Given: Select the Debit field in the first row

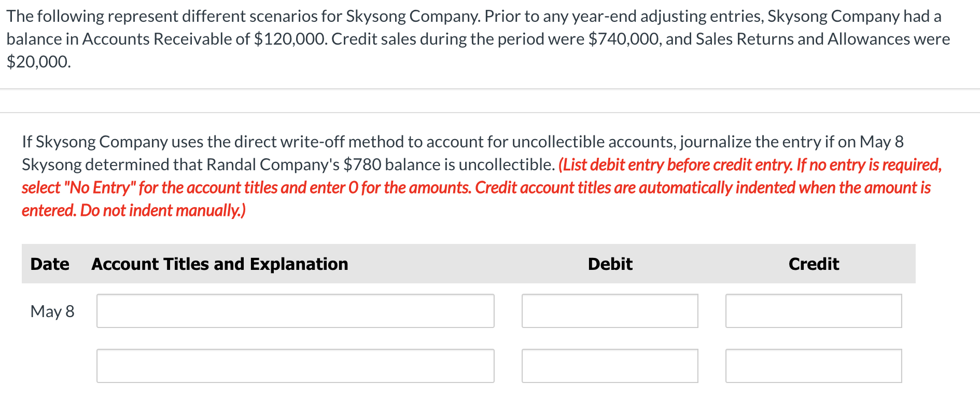Looking at the screenshot, I should (x=609, y=310).
